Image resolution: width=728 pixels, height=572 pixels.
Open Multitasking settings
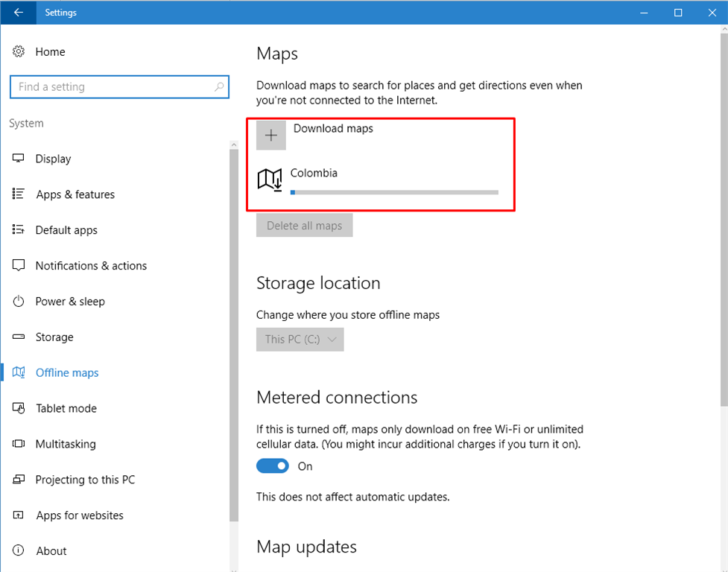tap(66, 444)
